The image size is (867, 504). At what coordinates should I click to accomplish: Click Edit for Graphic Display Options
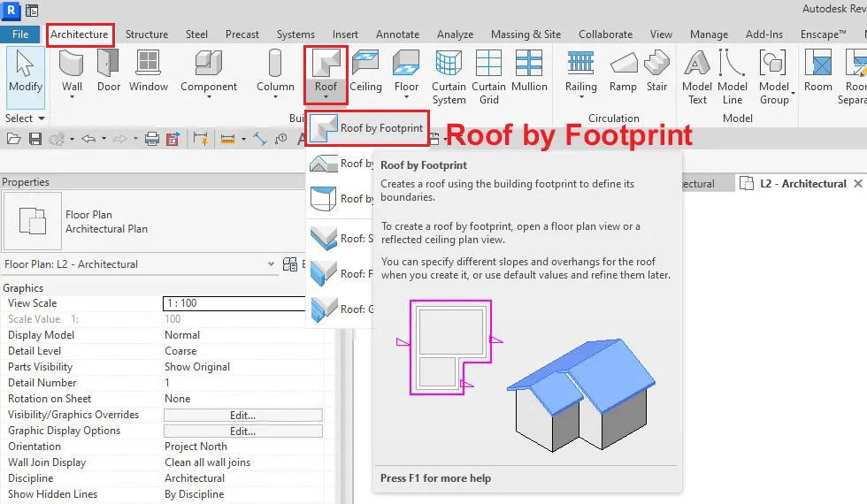point(242,431)
